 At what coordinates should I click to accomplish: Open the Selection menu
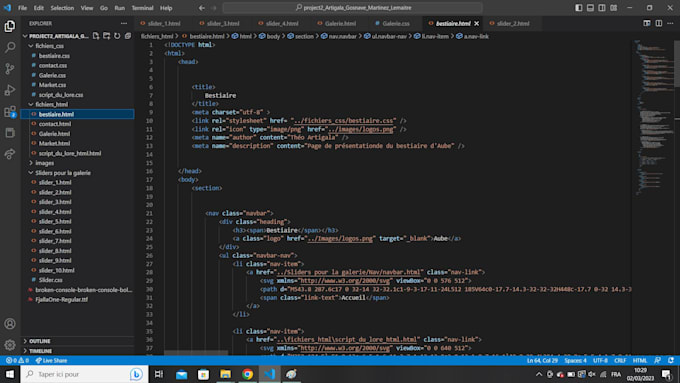coord(62,8)
